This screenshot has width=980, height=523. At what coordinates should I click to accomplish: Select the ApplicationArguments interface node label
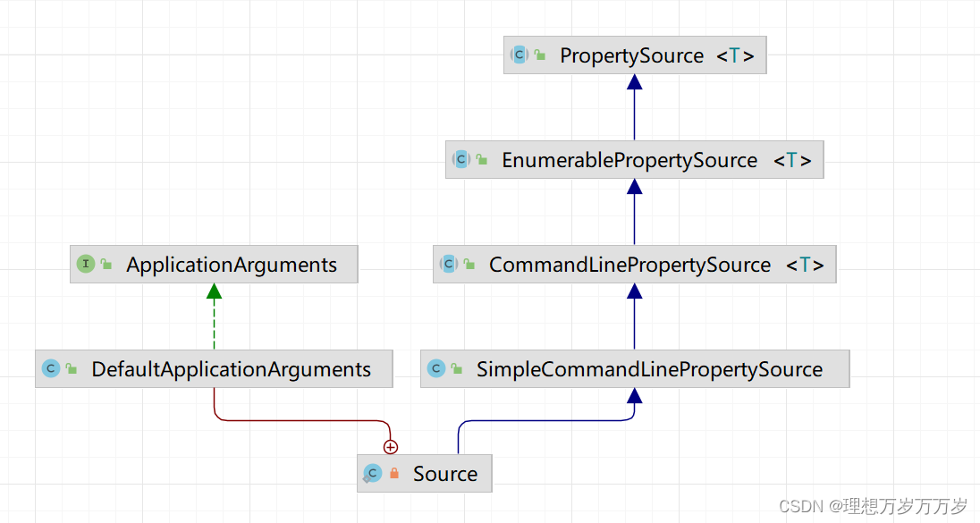[x=232, y=266]
